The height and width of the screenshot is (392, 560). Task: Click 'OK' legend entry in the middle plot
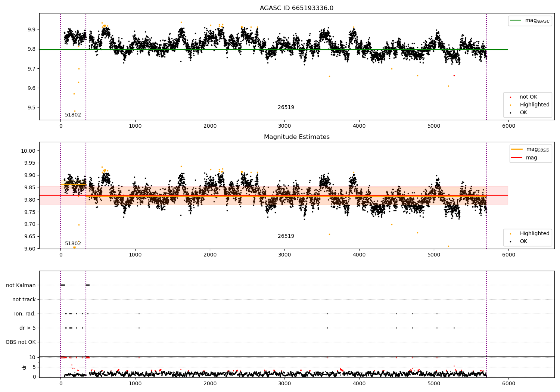click(x=523, y=242)
